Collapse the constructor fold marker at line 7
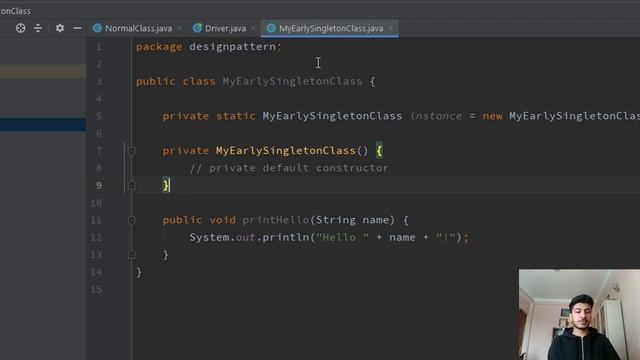The width and height of the screenshot is (640, 360). (131, 151)
